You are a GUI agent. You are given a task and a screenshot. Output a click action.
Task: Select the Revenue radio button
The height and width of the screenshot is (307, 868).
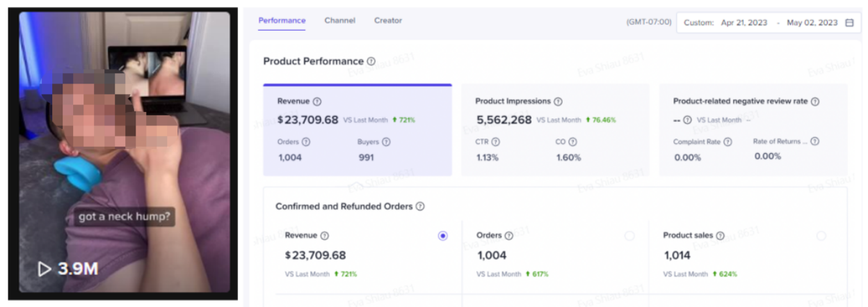click(443, 236)
